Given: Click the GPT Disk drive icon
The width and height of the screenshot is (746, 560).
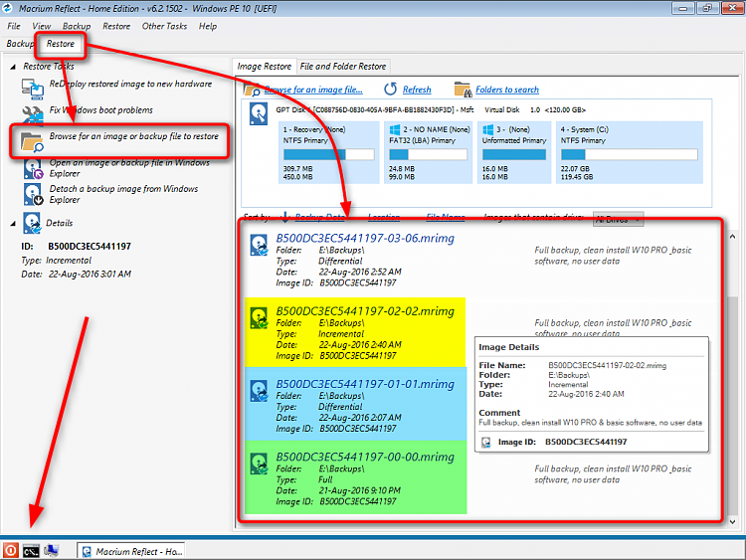Looking at the screenshot, I should (259, 114).
